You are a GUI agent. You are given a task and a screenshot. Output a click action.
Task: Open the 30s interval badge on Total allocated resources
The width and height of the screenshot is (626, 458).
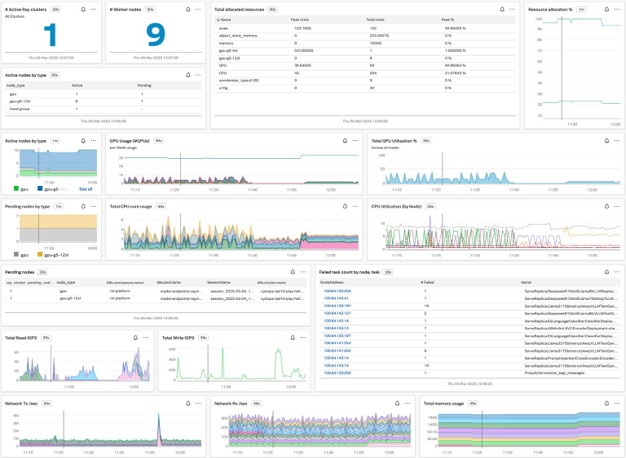(x=274, y=9)
